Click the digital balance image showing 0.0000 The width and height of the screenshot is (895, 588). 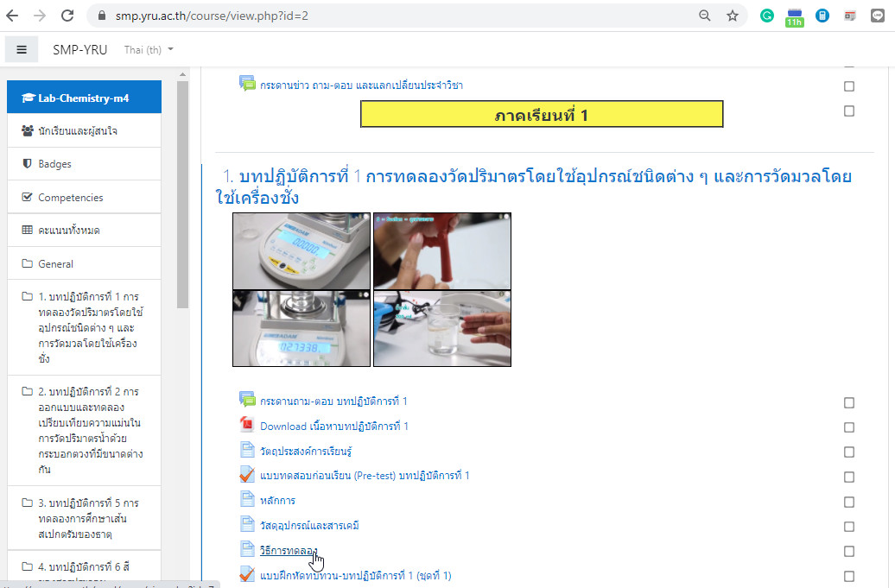point(302,251)
